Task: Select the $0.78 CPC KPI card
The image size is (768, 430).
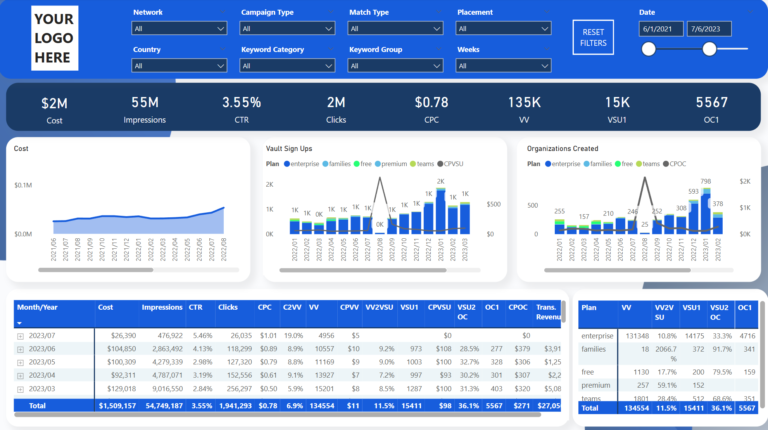Action: pyautogui.click(x=432, y=109)
